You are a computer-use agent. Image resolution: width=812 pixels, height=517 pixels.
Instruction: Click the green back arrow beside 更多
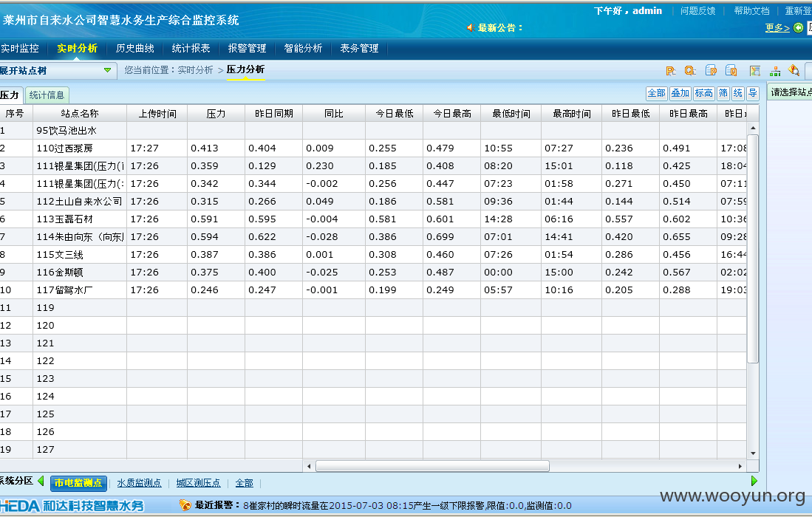(x=799, y=27)
